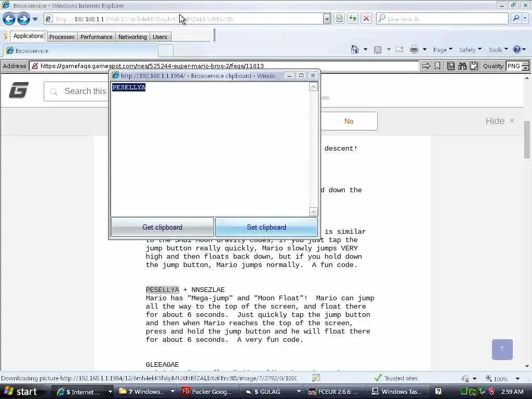Click Hide to dismiss the banner

500,121
